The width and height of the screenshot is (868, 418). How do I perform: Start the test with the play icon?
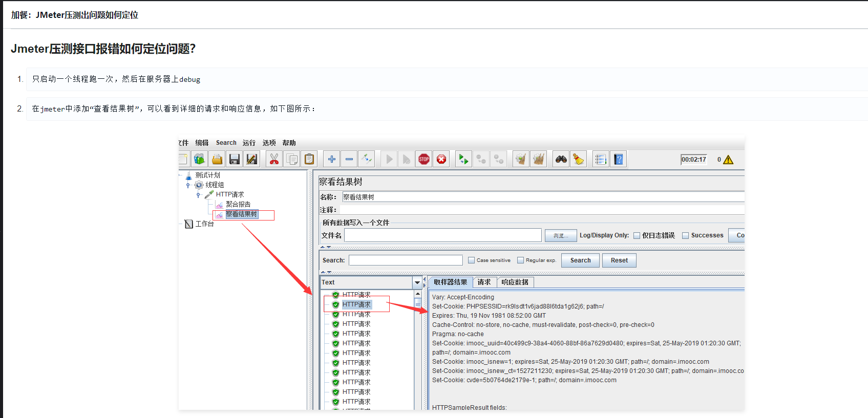coord(389,159)
